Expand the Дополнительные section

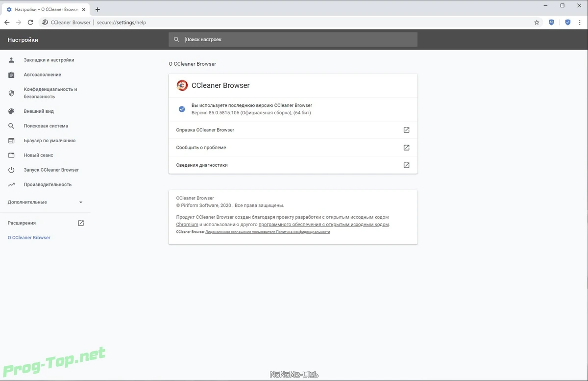(46, 202)
